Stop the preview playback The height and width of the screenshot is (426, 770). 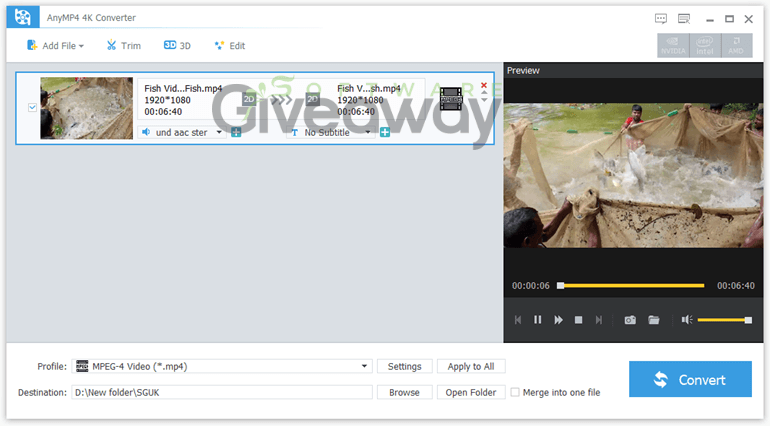[x=578, y=320]
